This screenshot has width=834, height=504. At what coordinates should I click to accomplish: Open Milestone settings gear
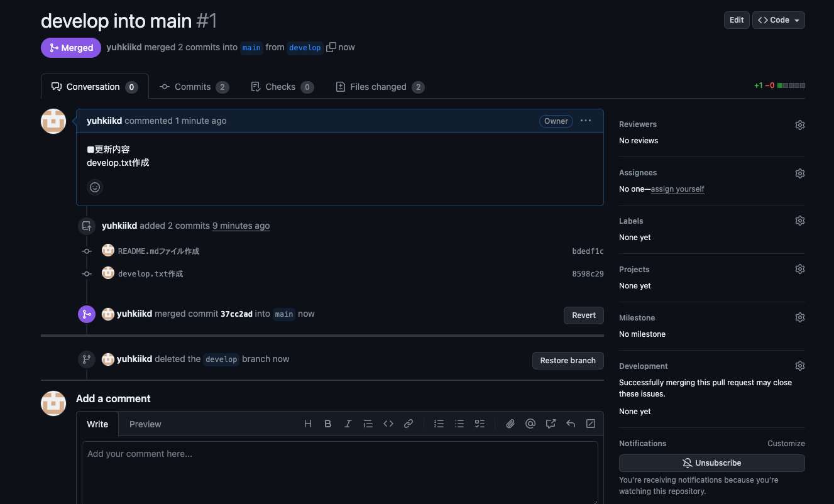[799, 317]
